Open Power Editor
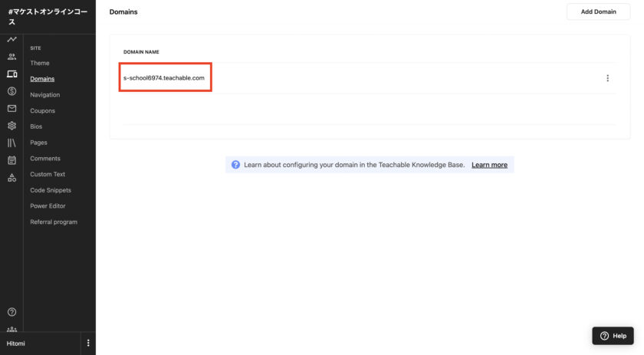 (48, 205)
